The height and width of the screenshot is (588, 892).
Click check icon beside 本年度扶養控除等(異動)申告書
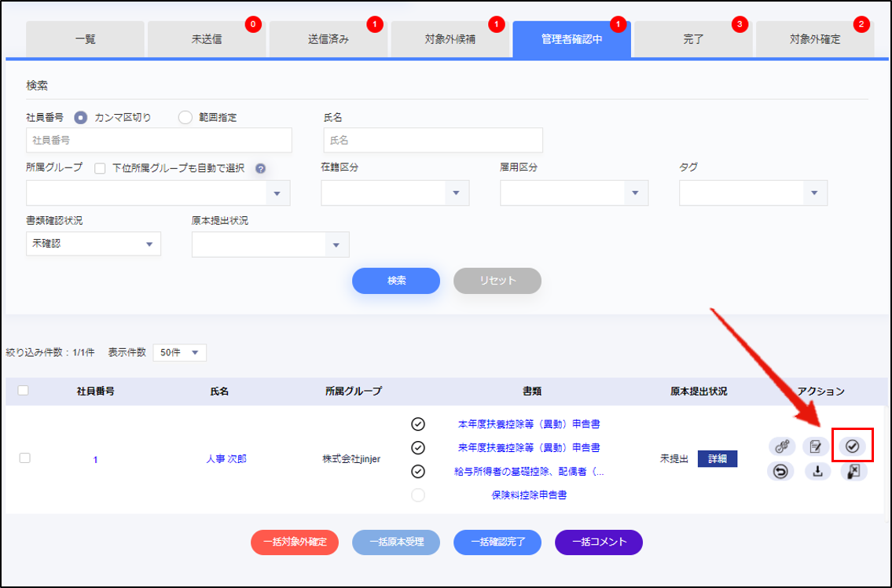(418, 424)
